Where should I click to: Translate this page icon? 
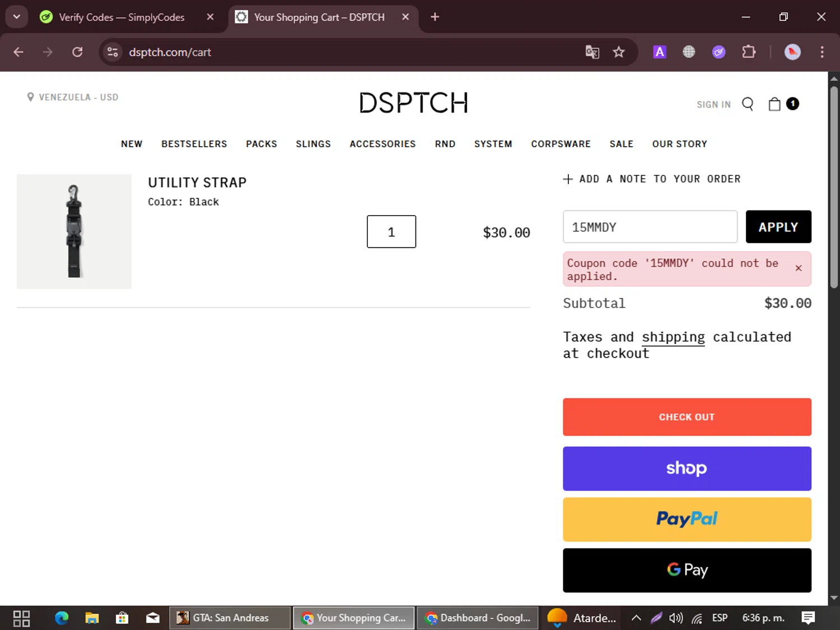592,52
